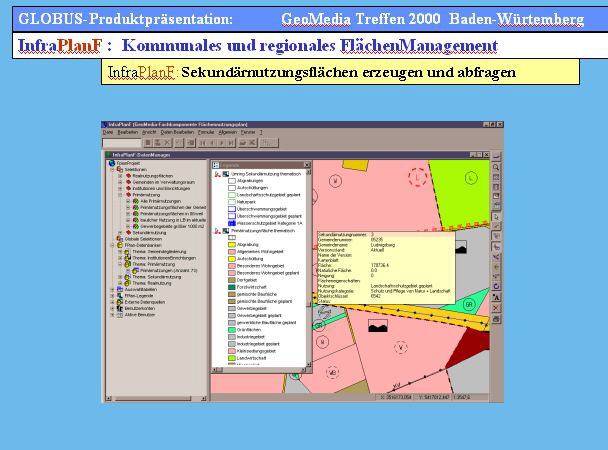Image resolution: width=608 pixels, height=450 pixels.
Task: Collapse the Primärnutzung selection node
Action: [120, 195]
